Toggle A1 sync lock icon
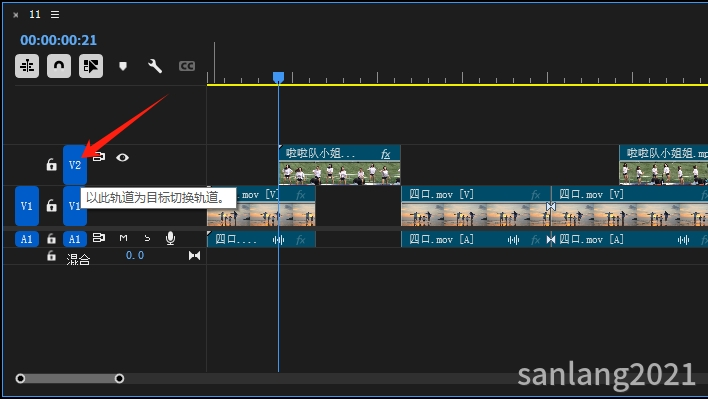708x399 pixels. [99, 237]
